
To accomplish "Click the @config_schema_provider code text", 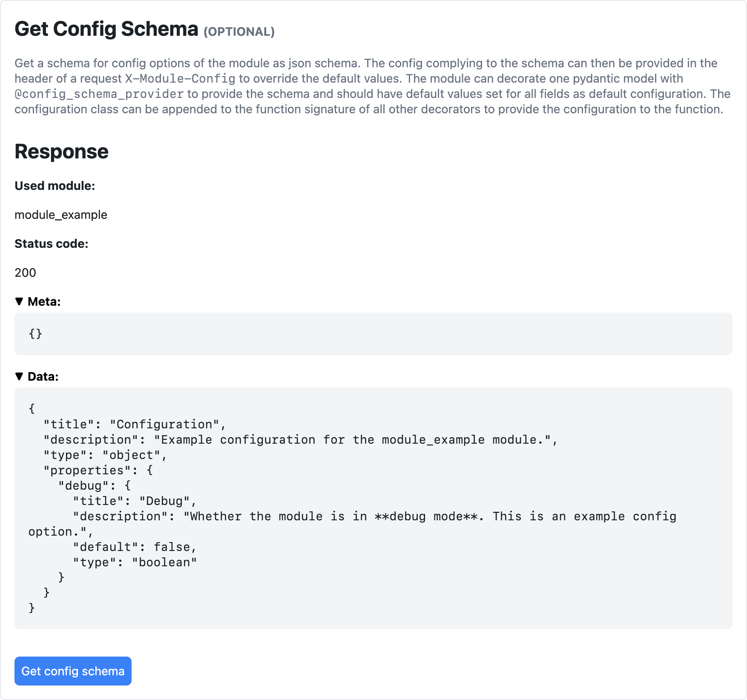I will point(98,94).
